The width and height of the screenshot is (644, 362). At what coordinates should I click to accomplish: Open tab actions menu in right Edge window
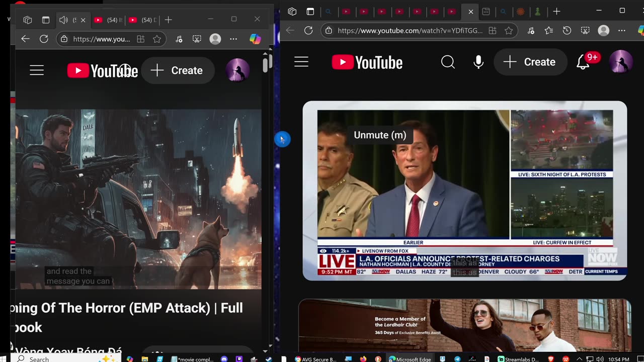(292, 12)
